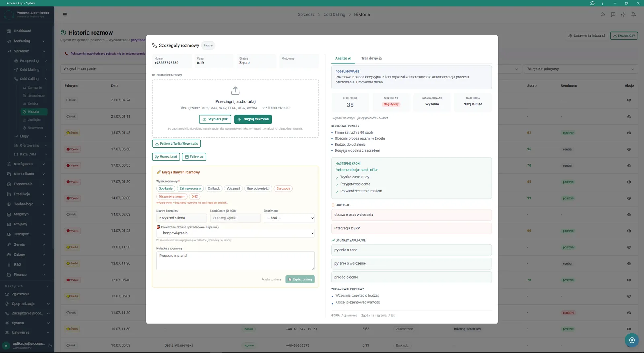View details of row 10.07, 06:39
This screenshot has width=644, height=353.
(629, 345)
